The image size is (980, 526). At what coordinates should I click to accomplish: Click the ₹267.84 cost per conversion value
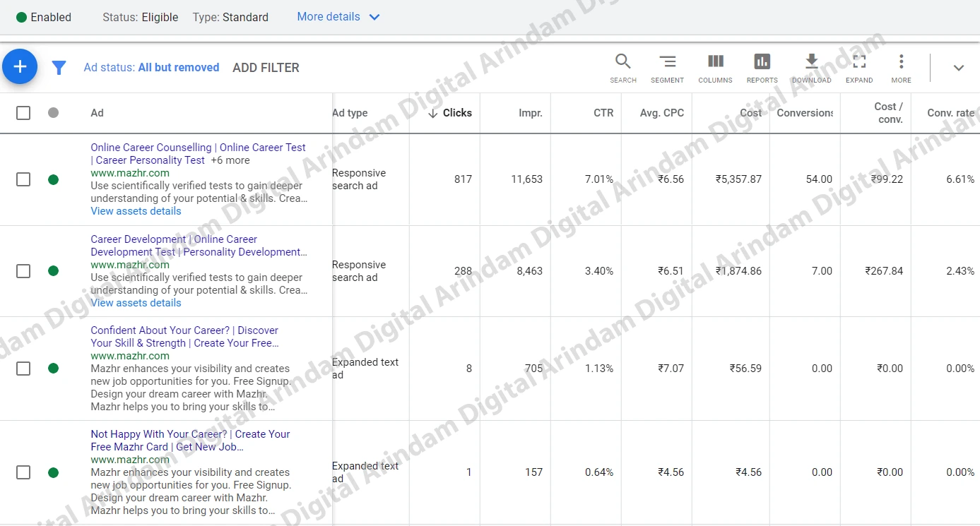(x=884, y=271)
